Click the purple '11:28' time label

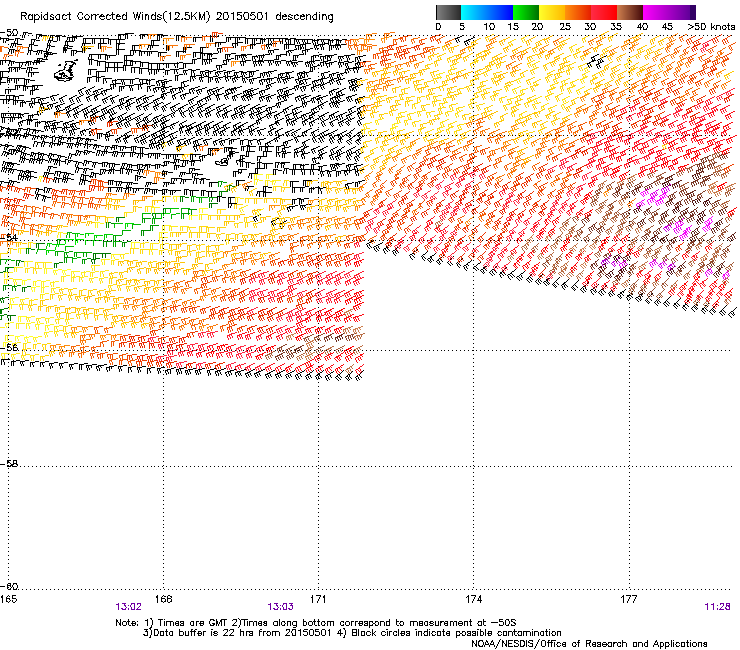[717, 607]
